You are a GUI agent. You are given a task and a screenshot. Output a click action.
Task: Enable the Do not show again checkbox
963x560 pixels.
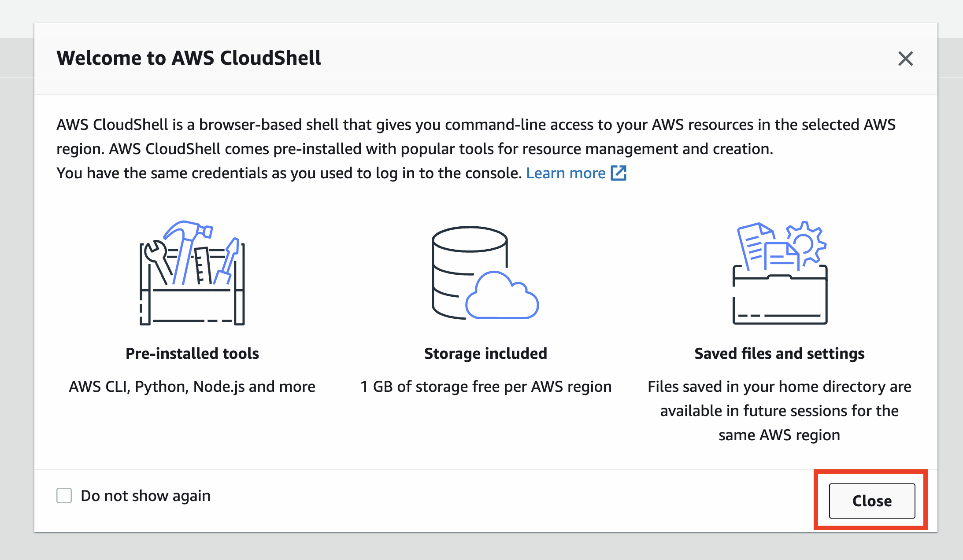point(64,495)
